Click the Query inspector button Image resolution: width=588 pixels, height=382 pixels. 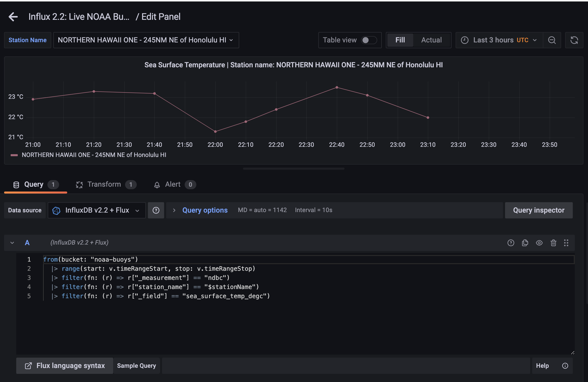click(539, 210)
